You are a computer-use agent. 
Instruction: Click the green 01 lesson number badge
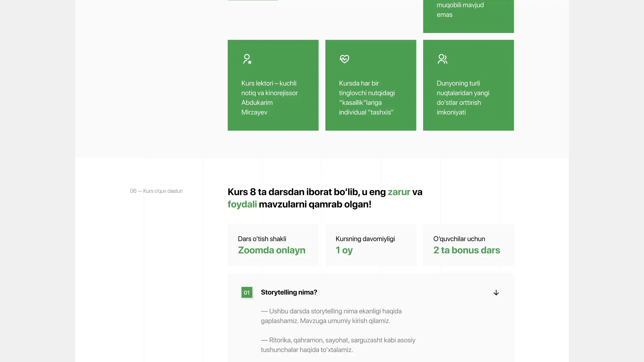(247, 293)
